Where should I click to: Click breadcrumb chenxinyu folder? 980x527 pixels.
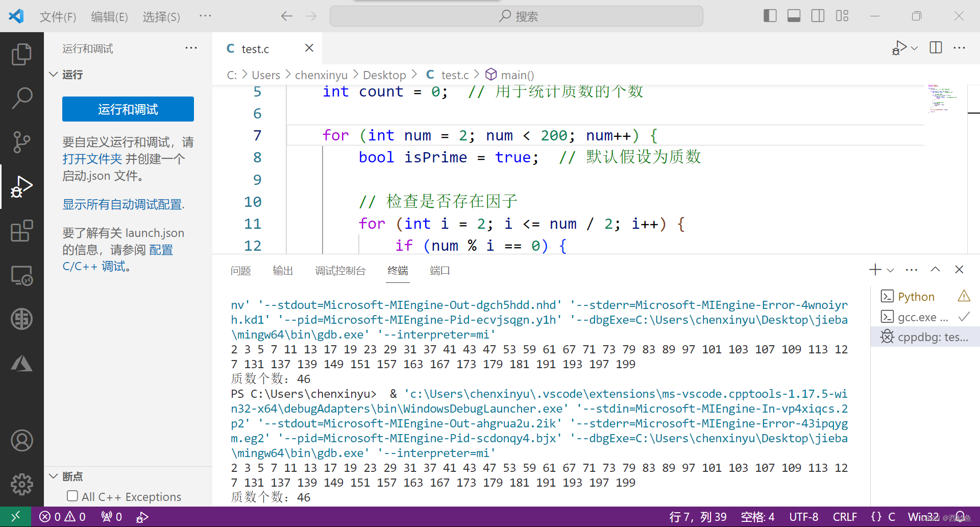(321, 75)
